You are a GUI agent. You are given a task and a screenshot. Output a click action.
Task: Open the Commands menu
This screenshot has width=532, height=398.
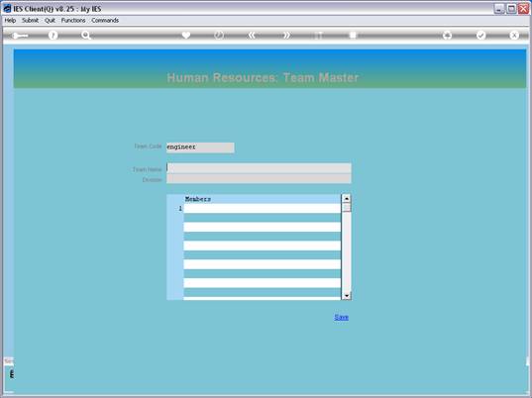click(105, 21)
